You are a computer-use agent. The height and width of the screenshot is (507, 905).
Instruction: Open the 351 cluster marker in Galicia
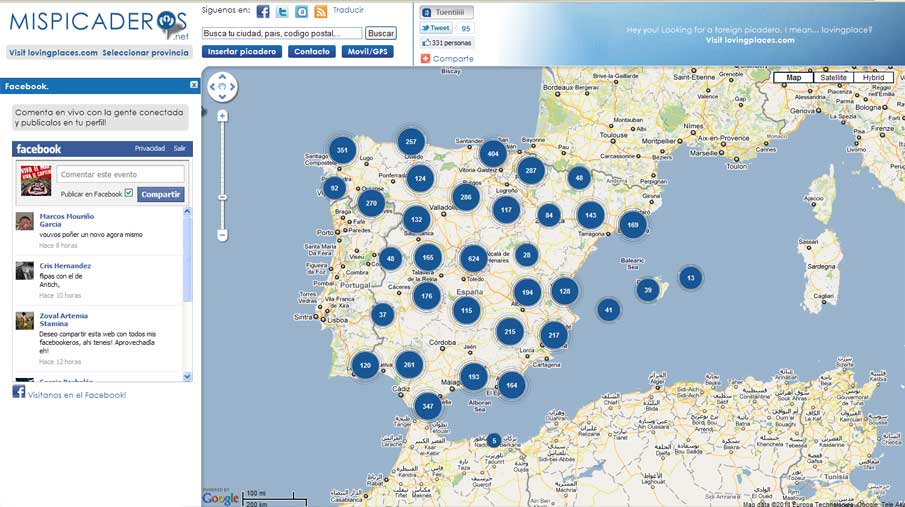tap(342, 150)
